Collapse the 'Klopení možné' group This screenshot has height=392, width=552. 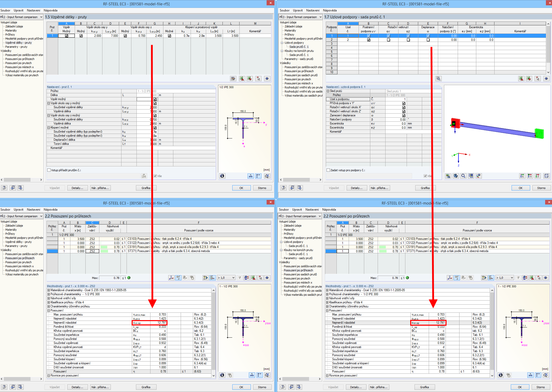(49, 128)
